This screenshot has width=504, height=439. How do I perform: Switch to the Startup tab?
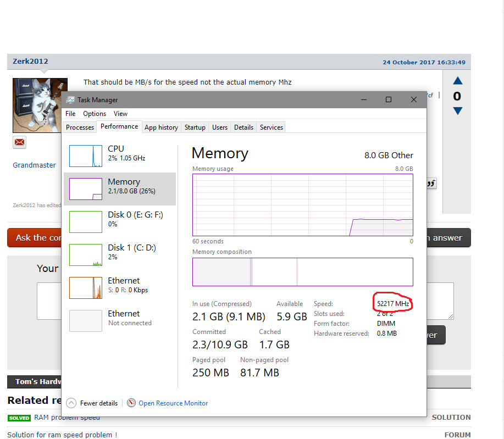(195, 127)
